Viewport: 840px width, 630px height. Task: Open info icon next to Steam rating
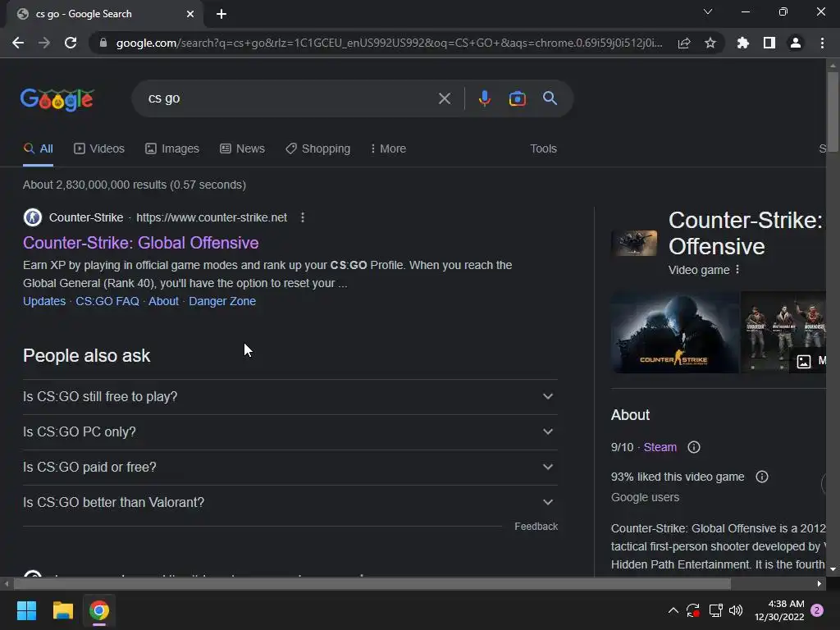pos(694,447)
